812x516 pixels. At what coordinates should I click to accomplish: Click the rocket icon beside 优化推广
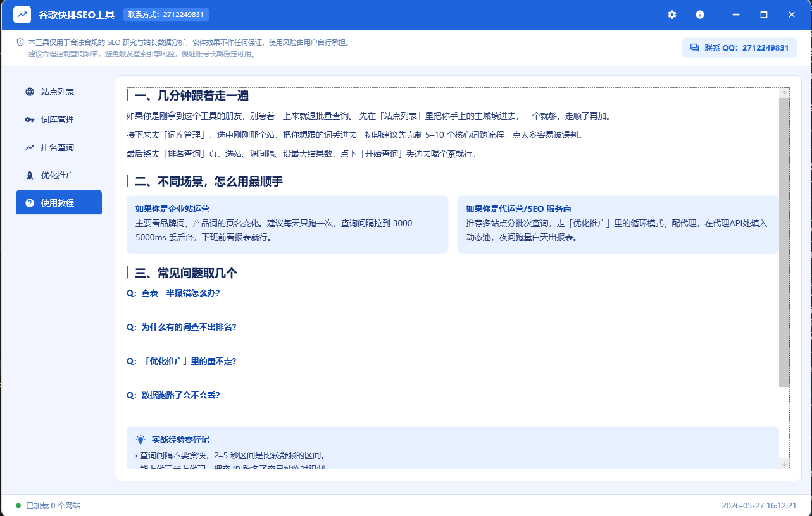coord(30,175)
